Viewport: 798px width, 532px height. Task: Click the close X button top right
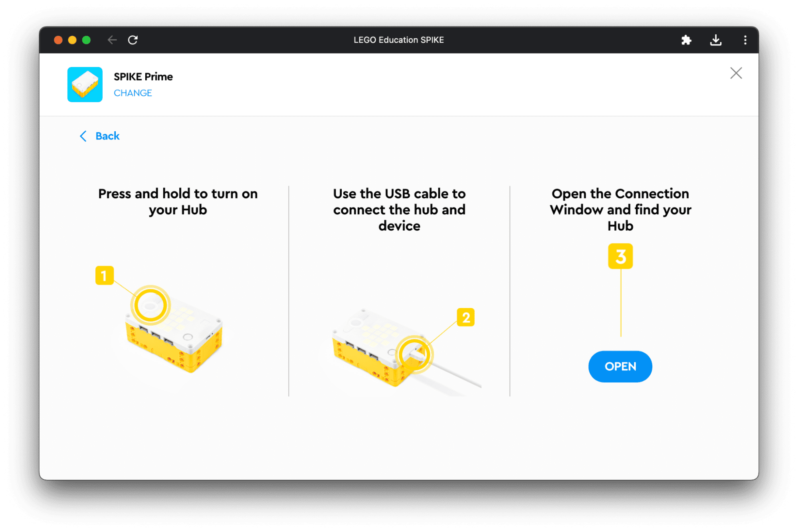tap(736, 73)
